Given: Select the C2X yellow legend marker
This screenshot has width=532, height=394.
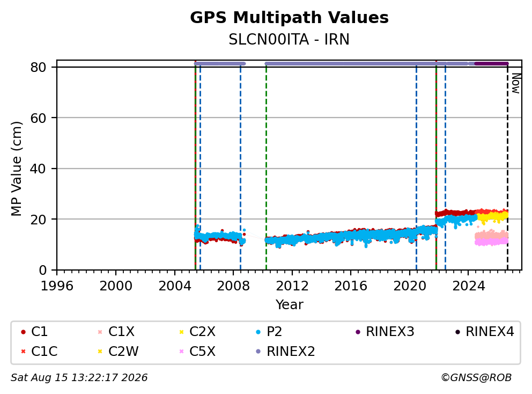Looking at the screenshot, I should [181, 332].
